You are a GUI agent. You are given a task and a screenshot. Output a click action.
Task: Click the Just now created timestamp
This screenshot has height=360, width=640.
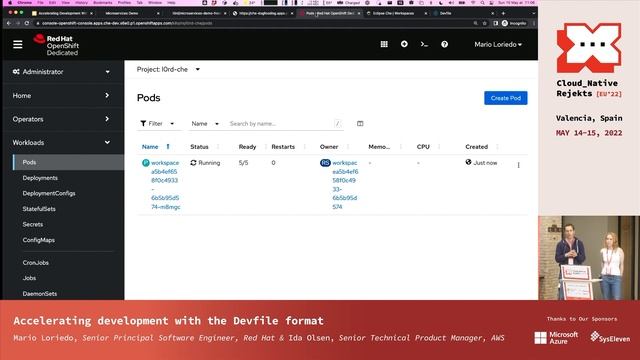coord(485,163)
